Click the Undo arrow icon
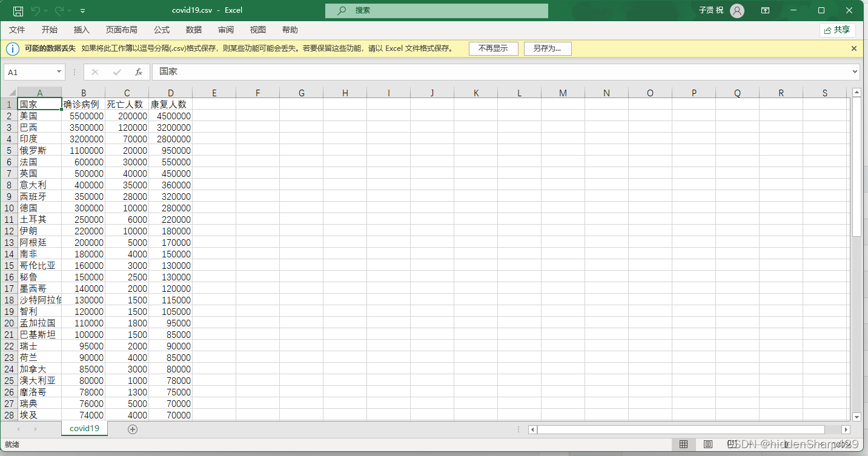The image size is (868, 456). coord(35,10)
